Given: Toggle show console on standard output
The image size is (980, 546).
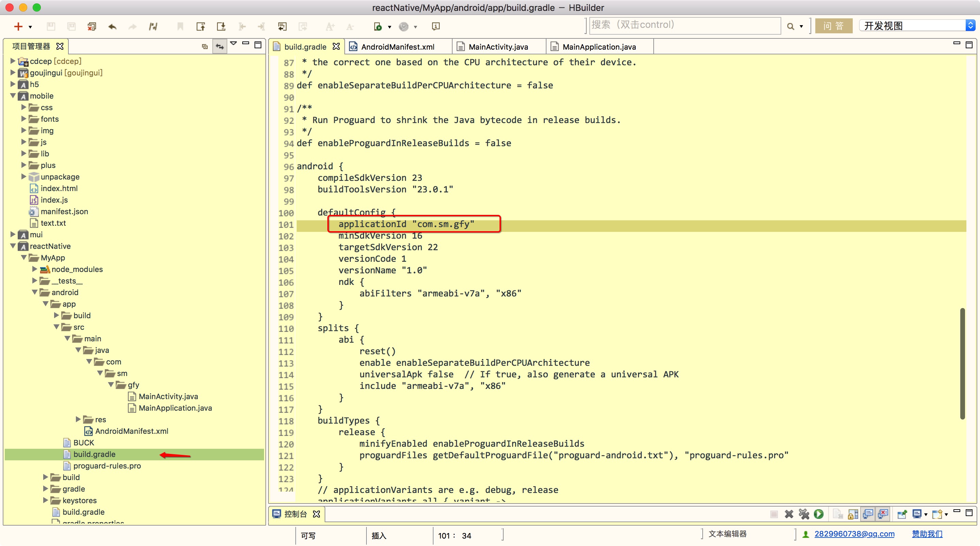Looking at the screenshot, I should pyautogui.click(x=868, y=514).
